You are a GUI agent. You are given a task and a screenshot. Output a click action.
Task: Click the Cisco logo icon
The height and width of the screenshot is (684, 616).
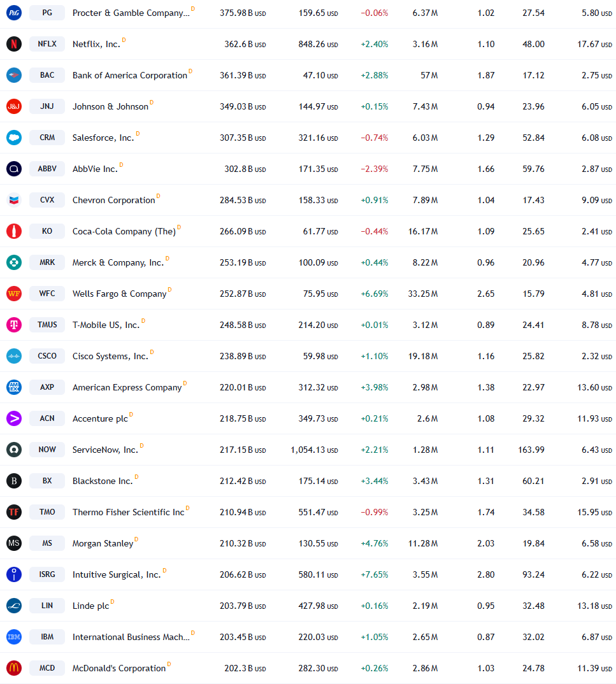(x=14, y=356)
